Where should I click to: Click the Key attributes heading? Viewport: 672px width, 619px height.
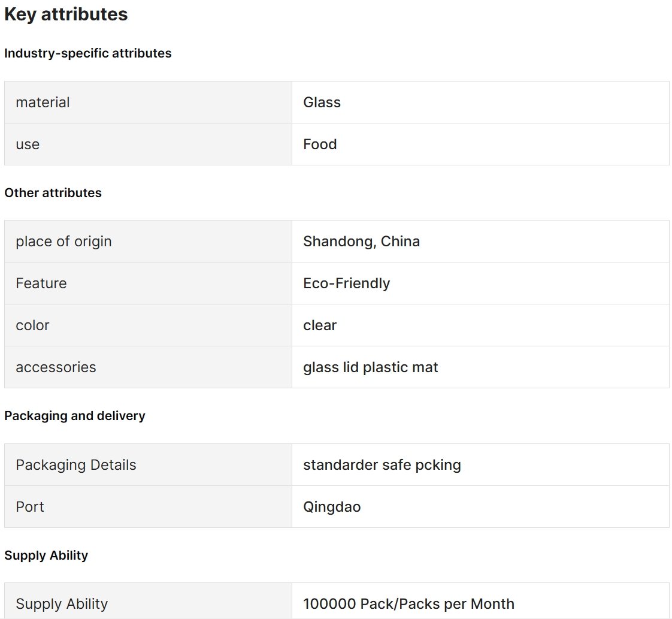tap(66, 14)
